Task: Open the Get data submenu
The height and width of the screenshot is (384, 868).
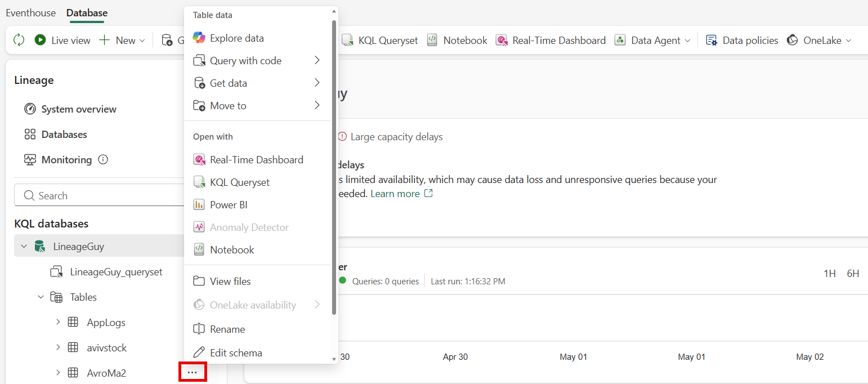Action: tap(257, 83)
